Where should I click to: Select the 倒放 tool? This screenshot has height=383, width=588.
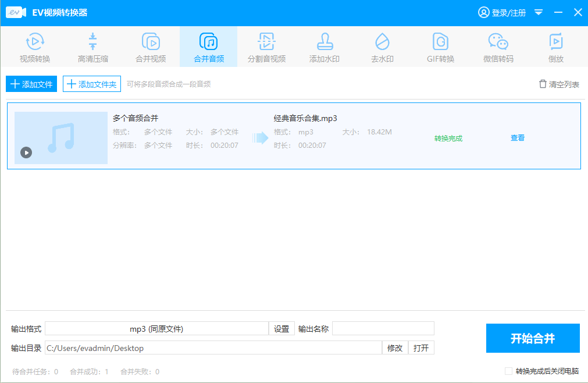[x=556, y=47]
